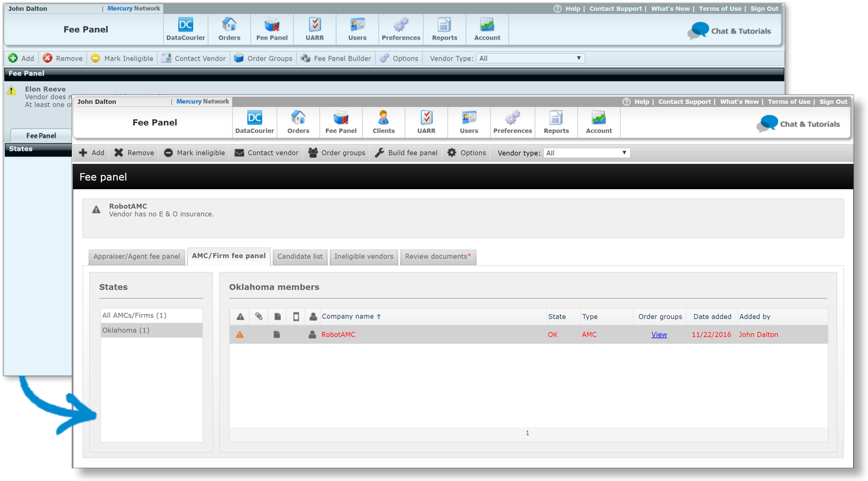Open UARR in front window

pyautogui.click(x=426, y=122)
